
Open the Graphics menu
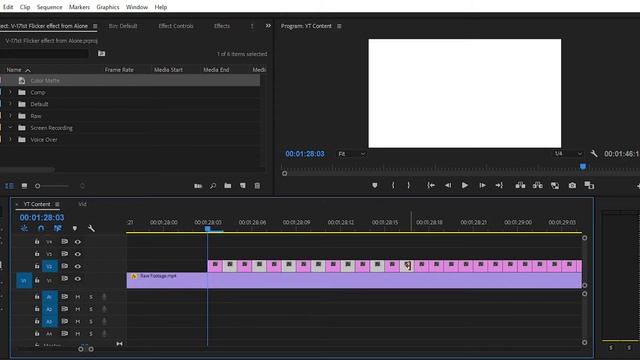click(x=108, y=7)
